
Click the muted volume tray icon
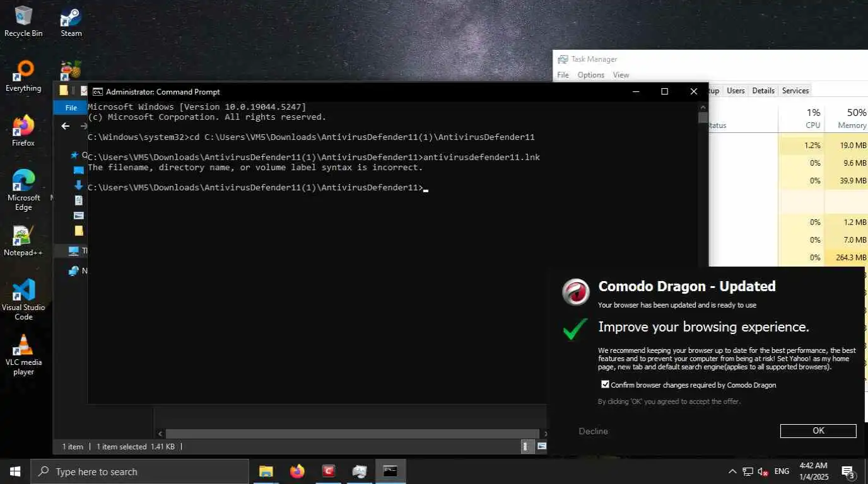tap(763, 471)
